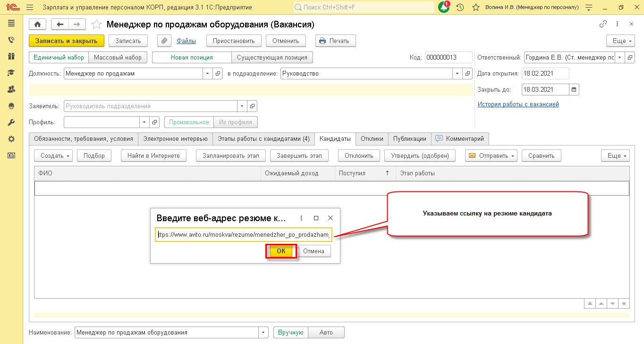Navigate back with the left arrow
The width and height of the screenshot is (644, 344).
[x=60, y=25]
